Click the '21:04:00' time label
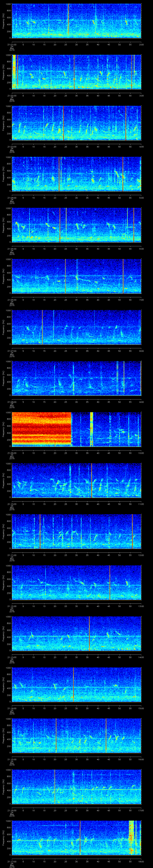Image resolution: width=153 pixels, height=868 pixels. 12,198
